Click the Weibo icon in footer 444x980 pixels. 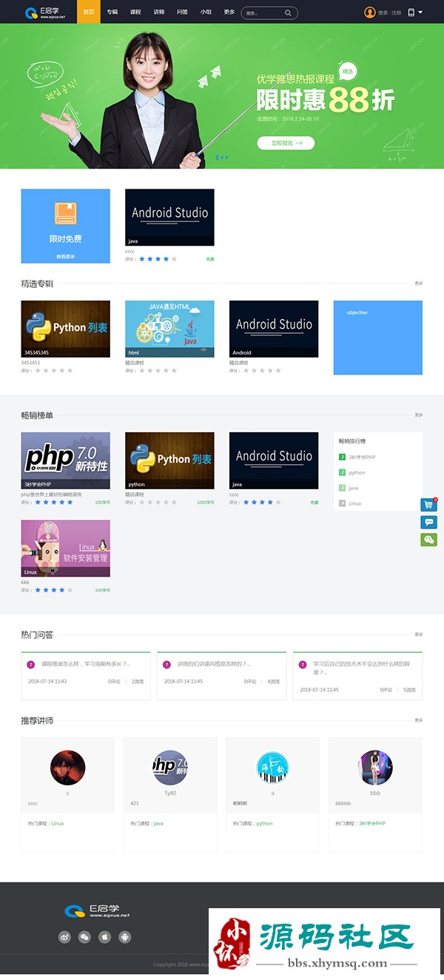(x=65, y=936)
